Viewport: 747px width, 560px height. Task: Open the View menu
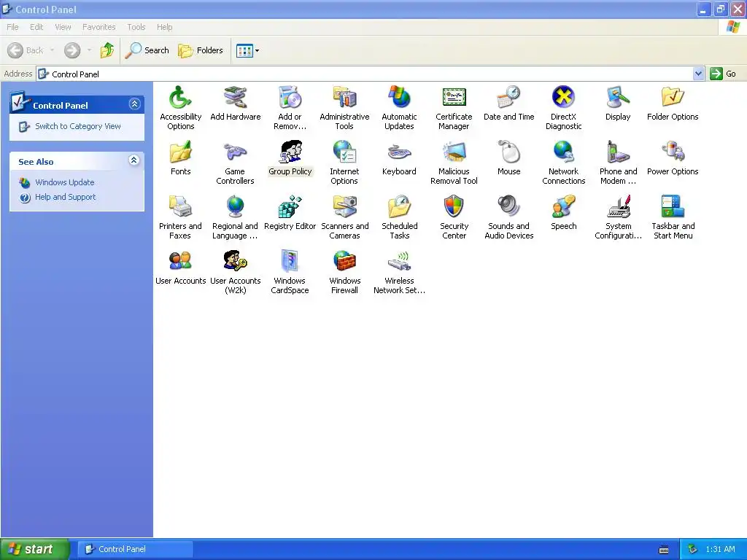[x=63, y=27]
